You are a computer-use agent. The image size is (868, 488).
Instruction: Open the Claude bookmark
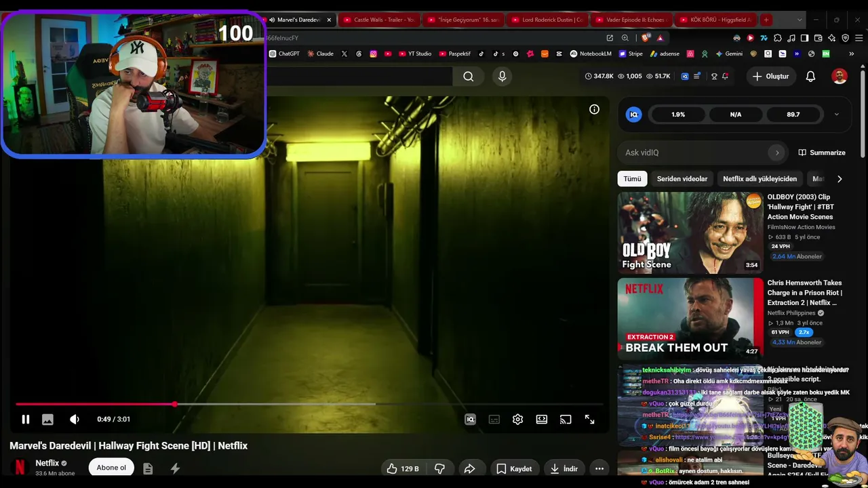click(x=320, y=54)
